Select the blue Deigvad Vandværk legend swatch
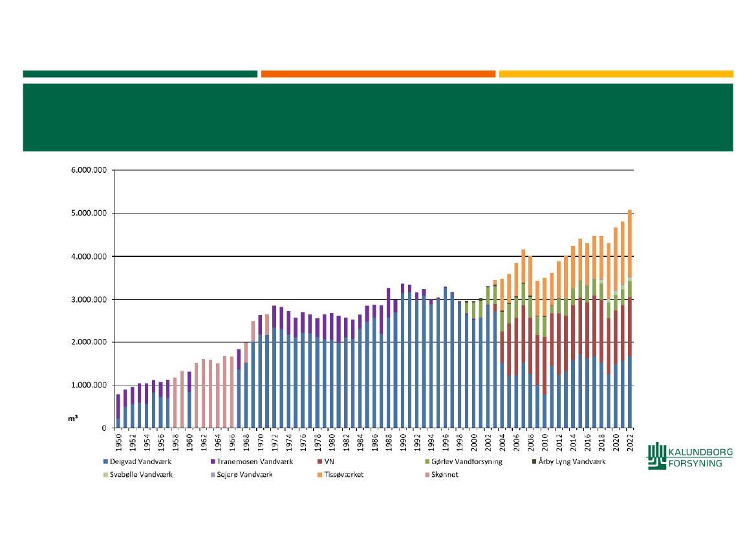 coord(105,462)
